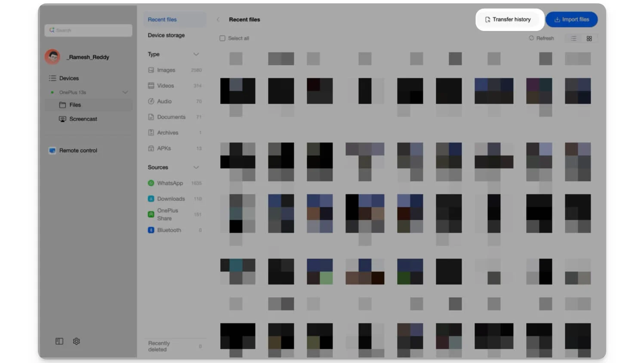Collapse the Type section

point(196,54)
